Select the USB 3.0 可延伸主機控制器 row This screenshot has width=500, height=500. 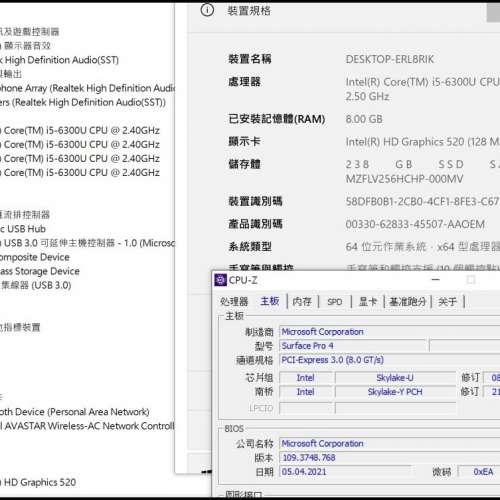[x=87, y=243]
